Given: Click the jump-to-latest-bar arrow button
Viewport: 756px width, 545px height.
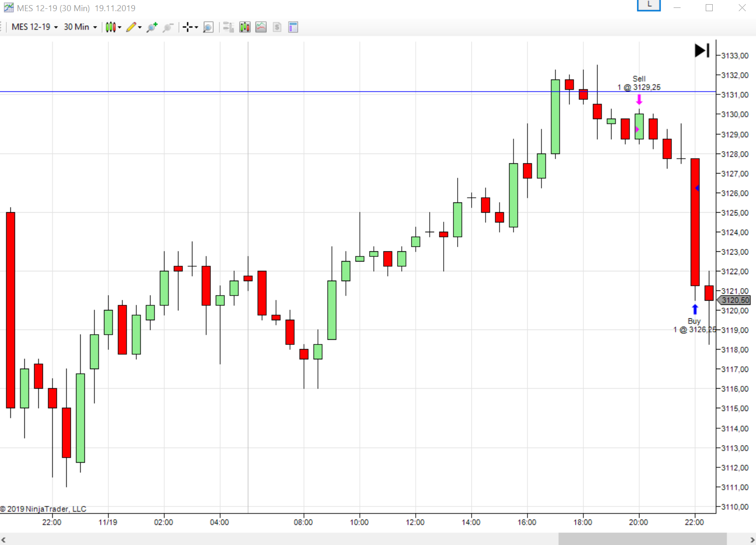Looking at the screenshot, I should pyautogui.click(x=702, y=50).
